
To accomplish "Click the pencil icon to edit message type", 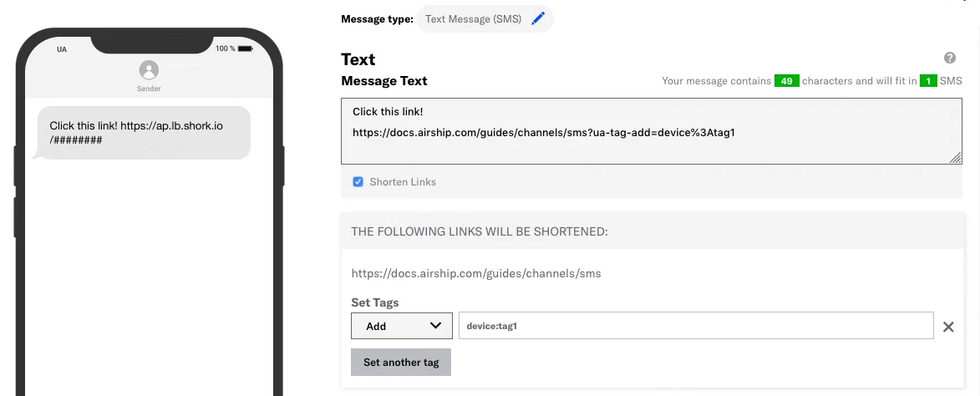I will [538, 19].
